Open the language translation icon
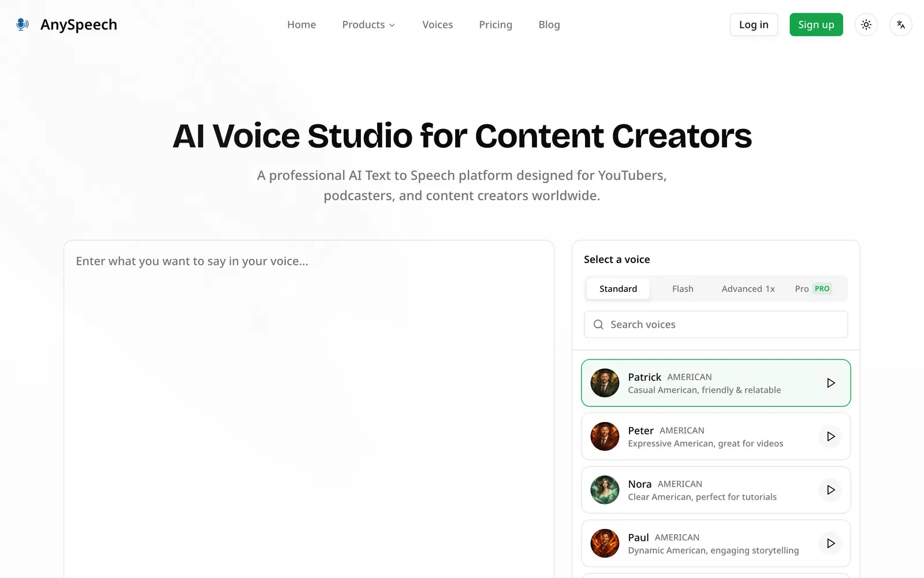The image size is (924, 578). tap(900, 24)
